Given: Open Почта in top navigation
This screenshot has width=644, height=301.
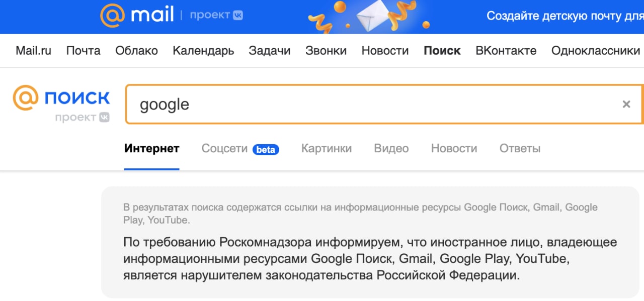Looking at the screenshot, I should tap(83, 51).
